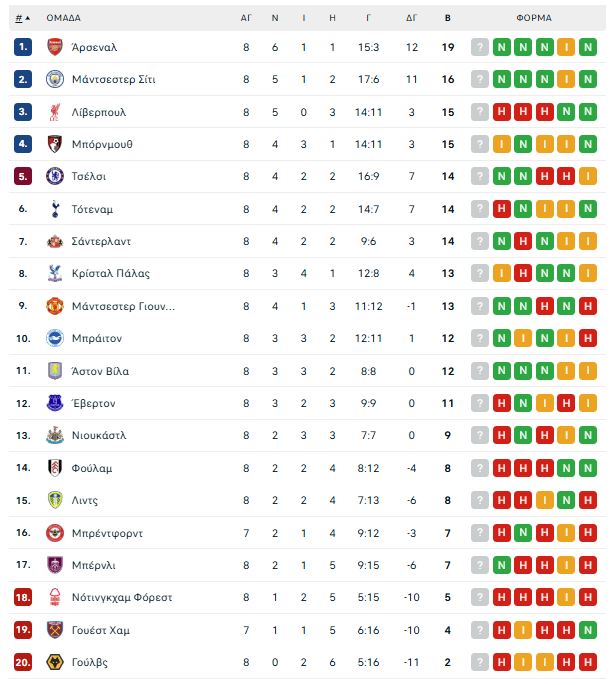Click the ΔΓ goal difference header

pyautogui.click(x=411, y=18)
